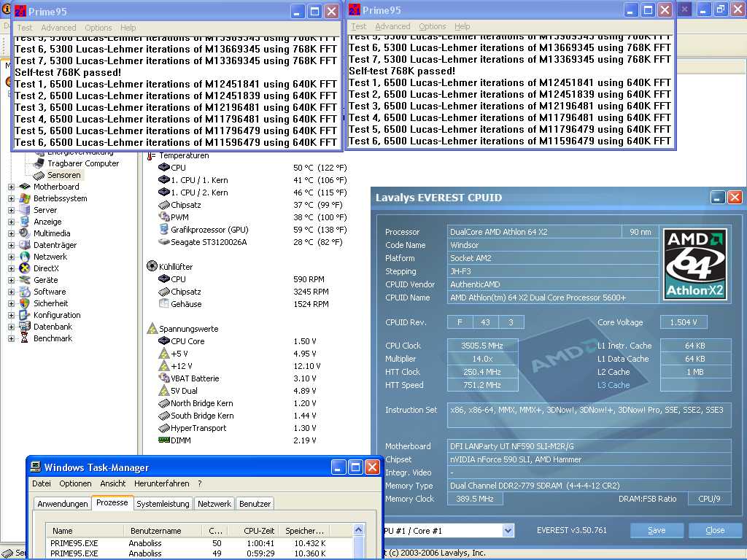The image size is (747, 560).
Task: Click the VBAT Batterie icon
Action: pos(164,378)
